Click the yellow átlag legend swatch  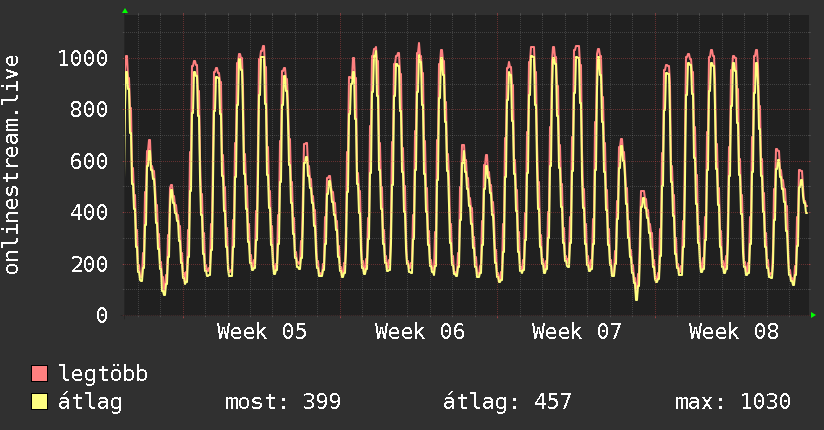pyautogui.click(x=40, y=402)
